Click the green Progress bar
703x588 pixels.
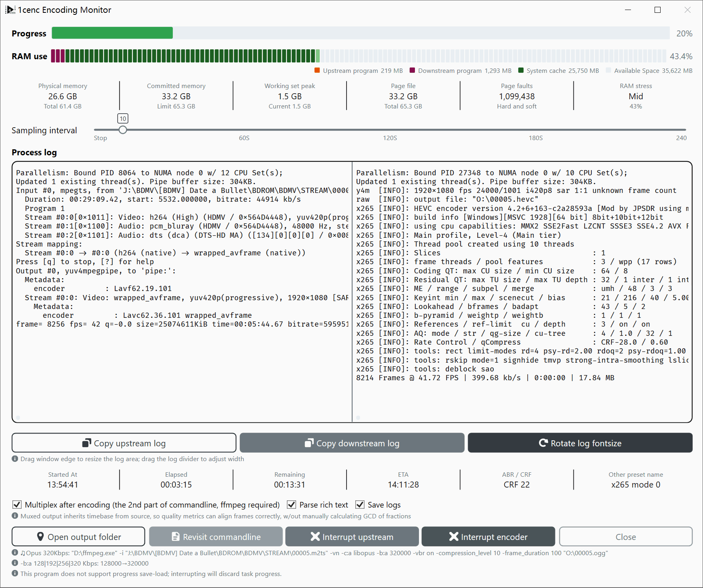pyautogui.click(x=112, y=33)
